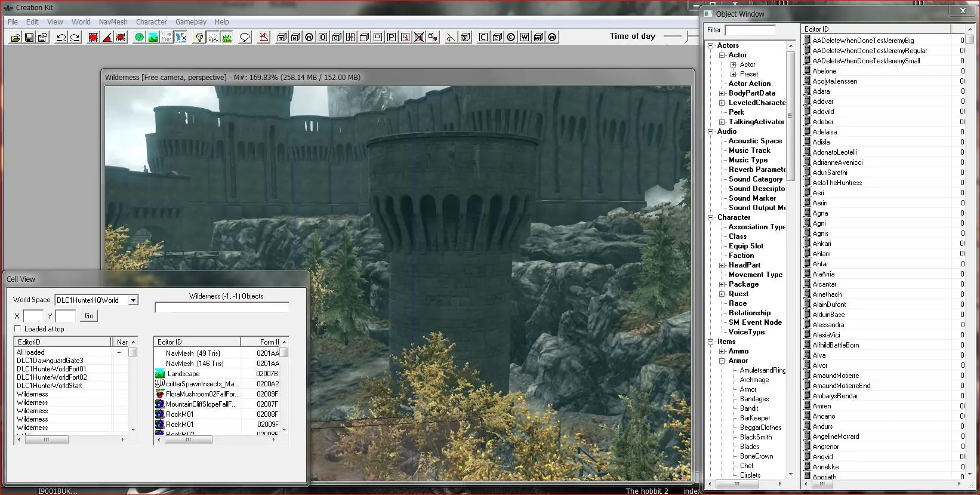Click the speech bubble dialogue icon
980x495 pixels.
click(245, 37)
